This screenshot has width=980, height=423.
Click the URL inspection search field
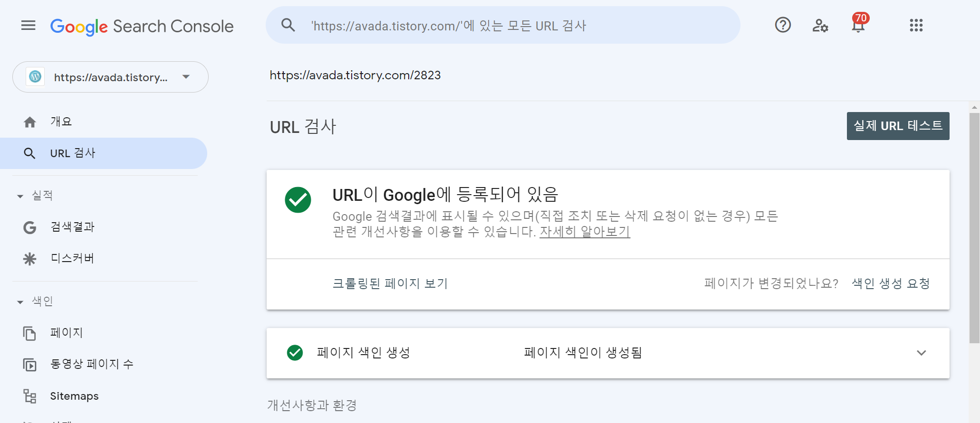[x=503, y=25]
